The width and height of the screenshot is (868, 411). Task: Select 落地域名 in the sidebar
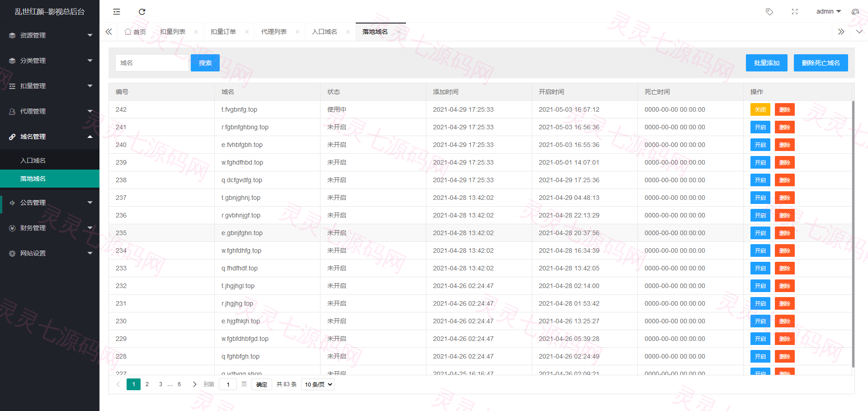[50, 179]
